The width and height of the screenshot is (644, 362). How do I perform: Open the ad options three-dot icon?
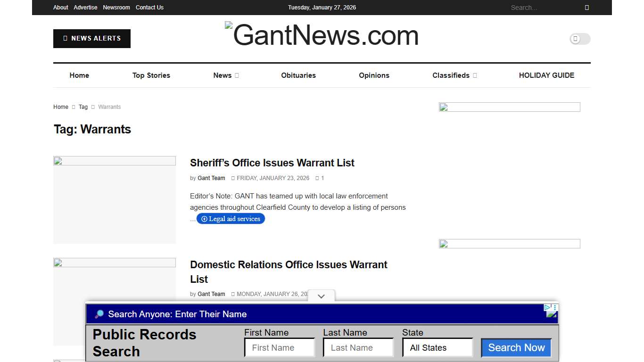[x=555, y=307]
